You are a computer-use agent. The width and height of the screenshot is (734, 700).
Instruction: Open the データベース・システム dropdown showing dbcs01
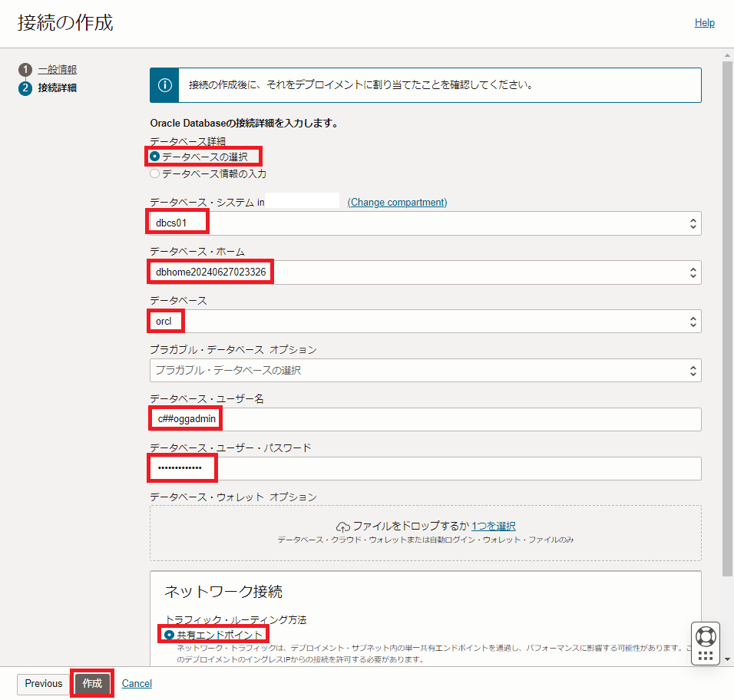point(425,223)
